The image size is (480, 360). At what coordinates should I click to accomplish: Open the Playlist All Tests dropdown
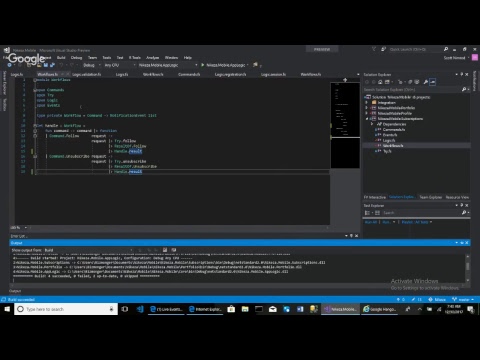coord(417,222)
